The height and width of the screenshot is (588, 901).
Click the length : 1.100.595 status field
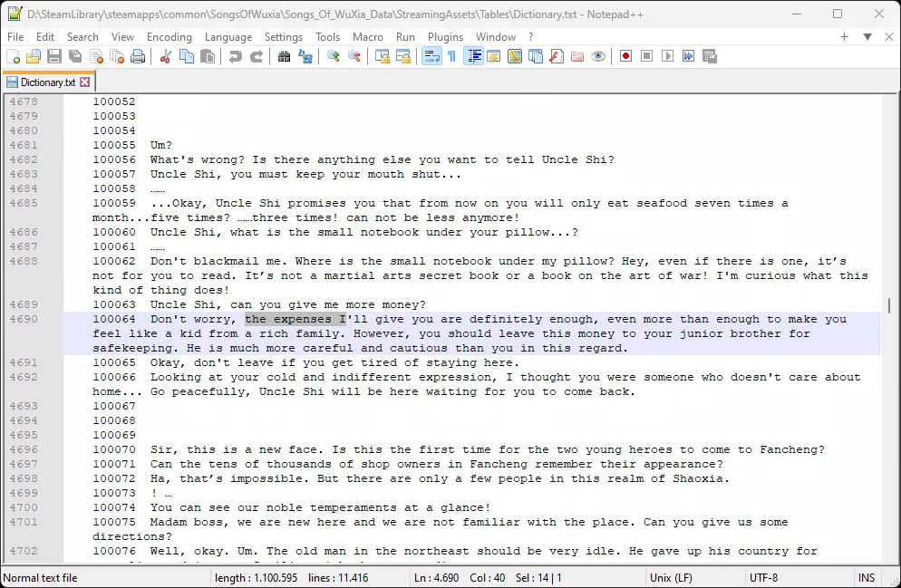click(256, 578)
